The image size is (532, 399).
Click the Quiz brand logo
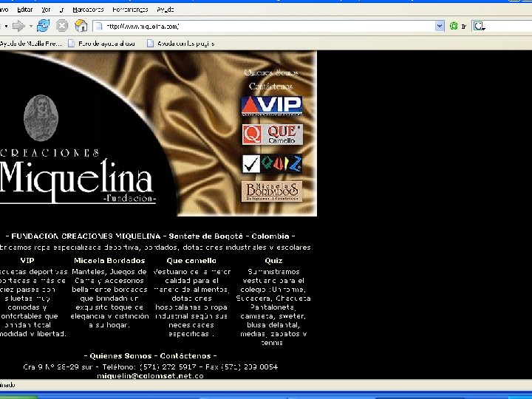[272, 163]
